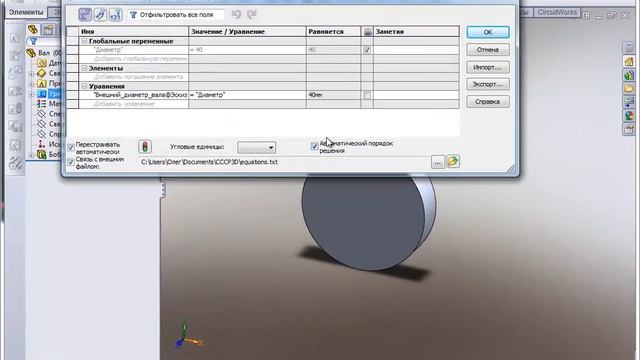Toggle checkbox in the "Диаметр" variable row

pyautogui.click(x=367, y=50)
